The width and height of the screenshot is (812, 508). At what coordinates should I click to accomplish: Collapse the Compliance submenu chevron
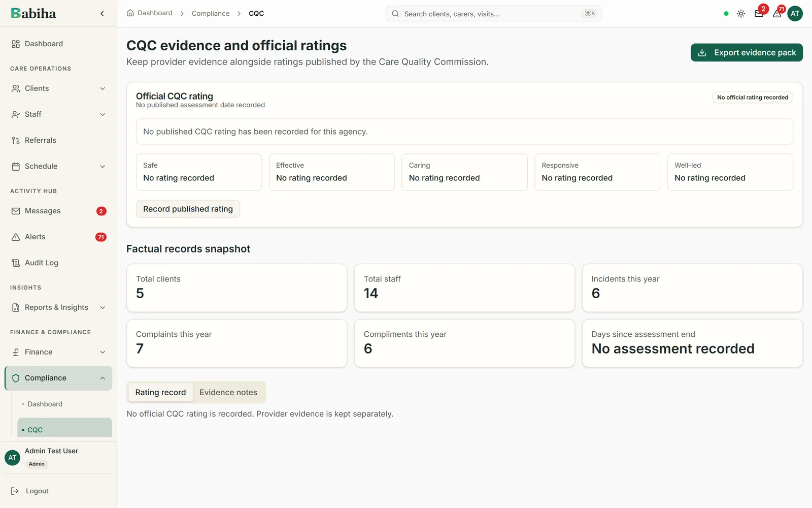pos(103,378)
